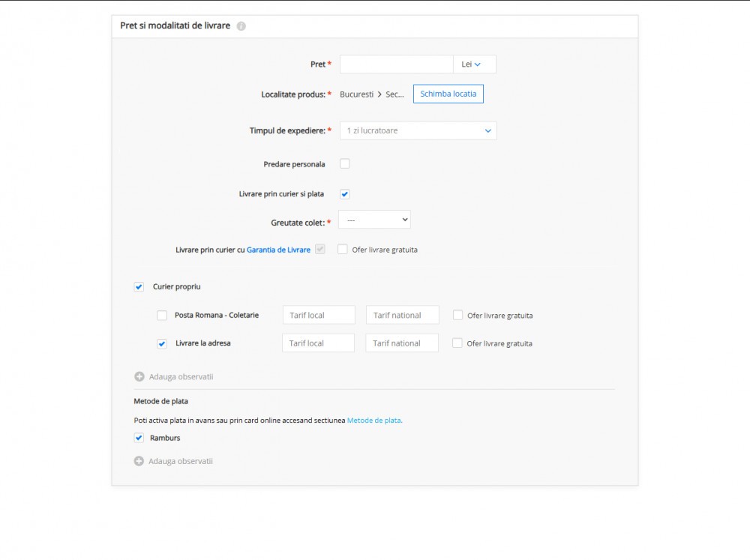Open Greutate colet weight selector

pyautogui.click(x=374, y=220)
